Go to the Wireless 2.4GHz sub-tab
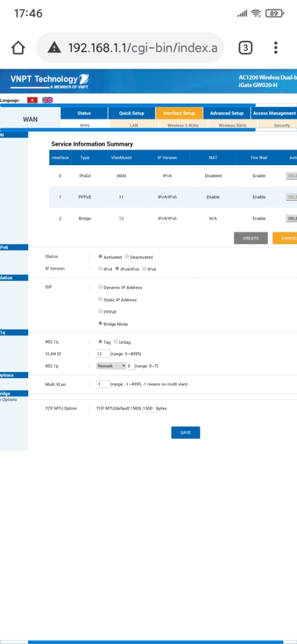 click(x=183, y=125)
